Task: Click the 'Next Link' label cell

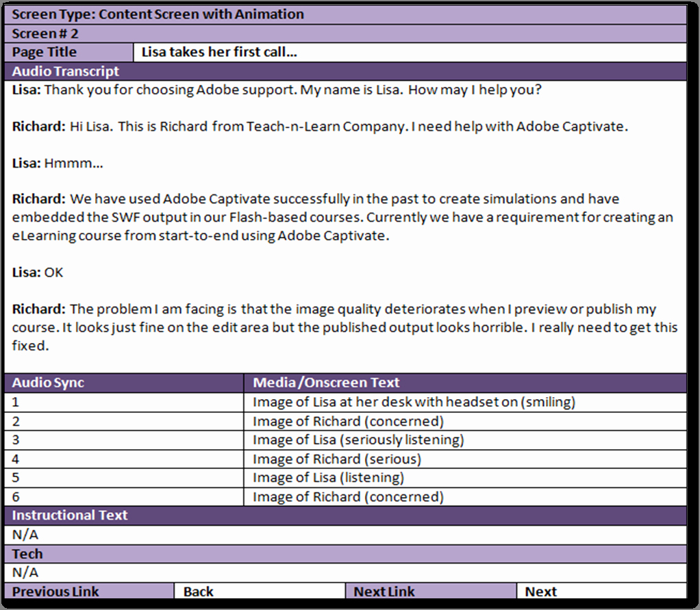Action: (x=431, y=592)
